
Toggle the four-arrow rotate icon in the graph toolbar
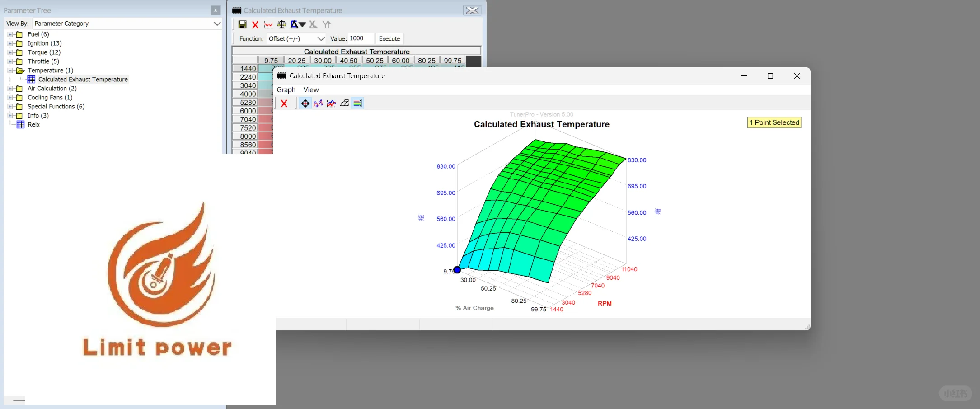[305, 103]
